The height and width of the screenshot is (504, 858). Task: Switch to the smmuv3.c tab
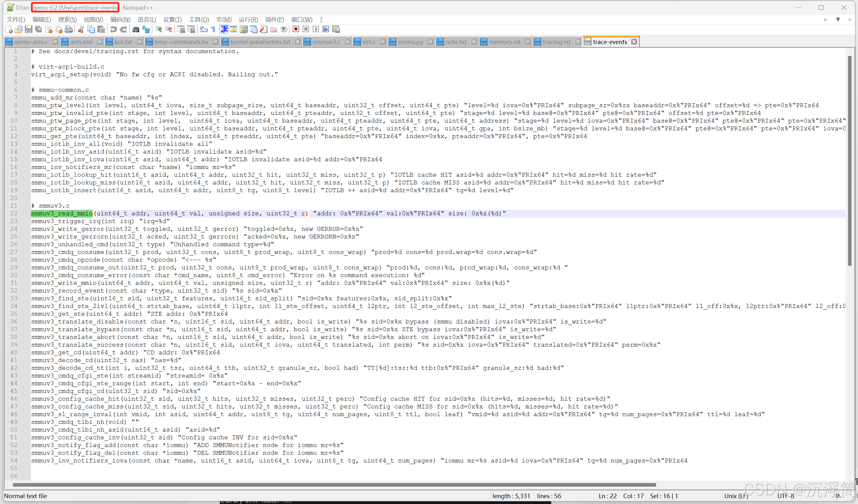[326, 42]
